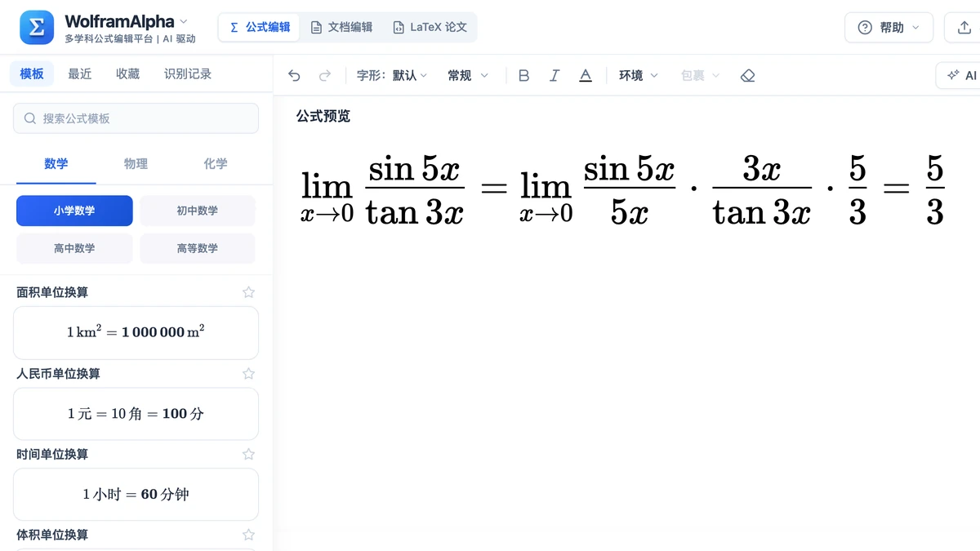Image resolution: width=980 pixels, height=551 pixels.
Task: Click the undo arrow icon
Action: pyautogui.click(x=295, y=76)
